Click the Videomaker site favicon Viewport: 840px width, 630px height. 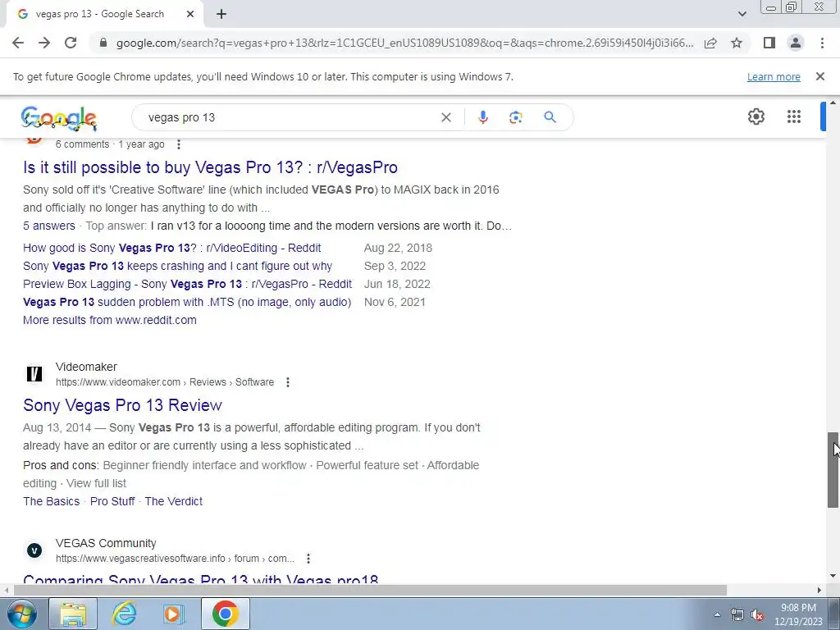click(34, 374)
